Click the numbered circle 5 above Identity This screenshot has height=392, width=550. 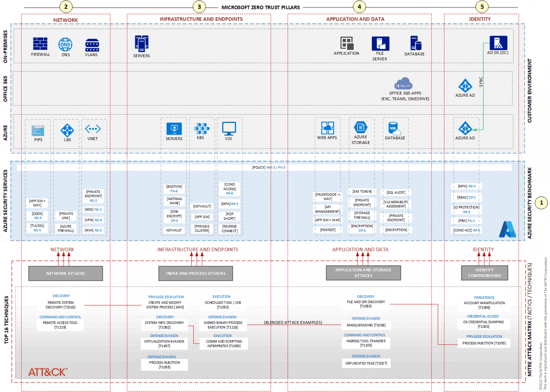tap(482, 6)
